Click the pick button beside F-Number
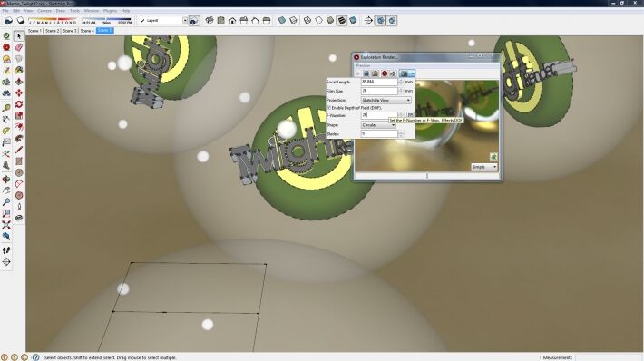Screen dimensions: 644x361 (x=410, y=115)
